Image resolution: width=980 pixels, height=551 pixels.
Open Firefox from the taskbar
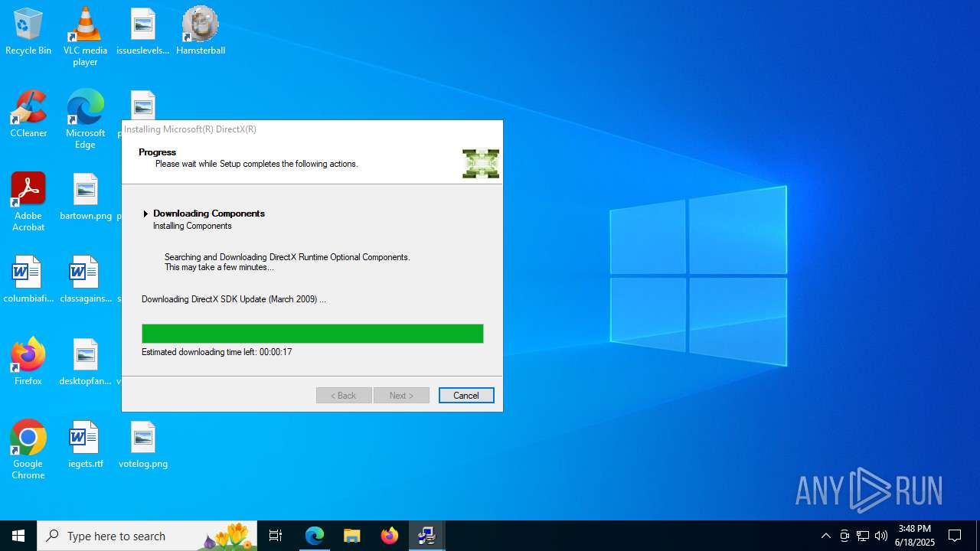pos(390,536)
